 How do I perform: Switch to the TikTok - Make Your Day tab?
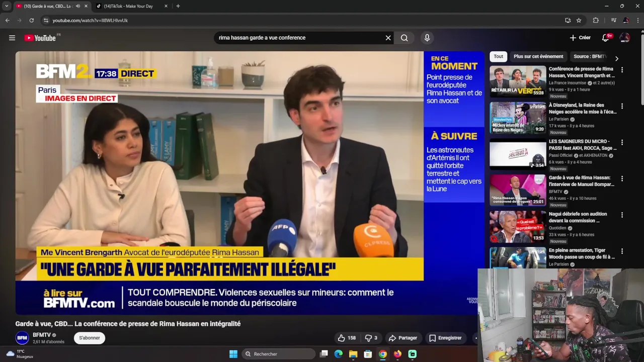click(128, 6)
